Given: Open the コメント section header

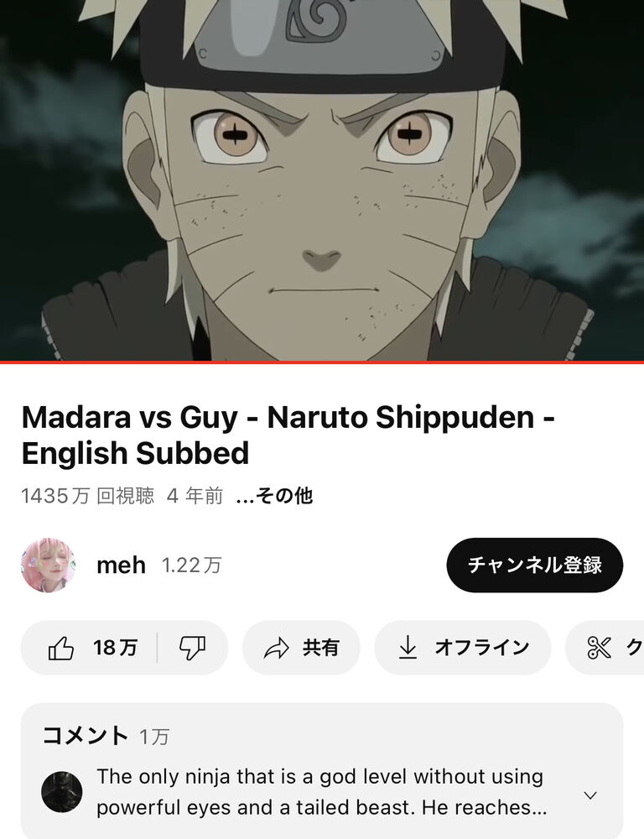Looking at the screenshot, I should tap(85, 736).
